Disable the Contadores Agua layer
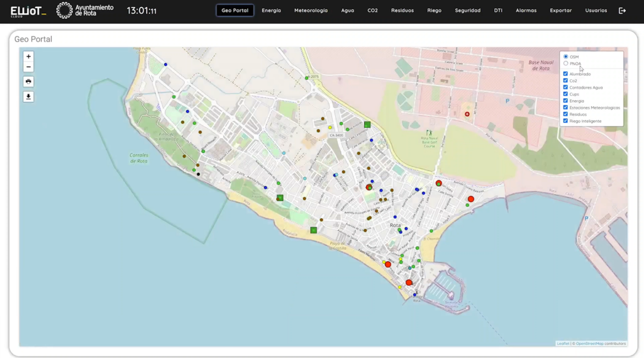The height and width of the screenshot is (358, 644). coord(566,87)
